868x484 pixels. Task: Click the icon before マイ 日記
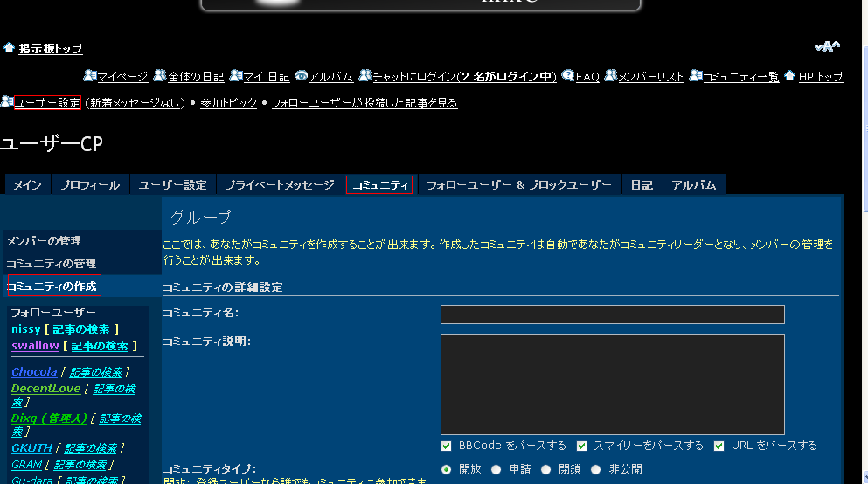click(236, 75)
